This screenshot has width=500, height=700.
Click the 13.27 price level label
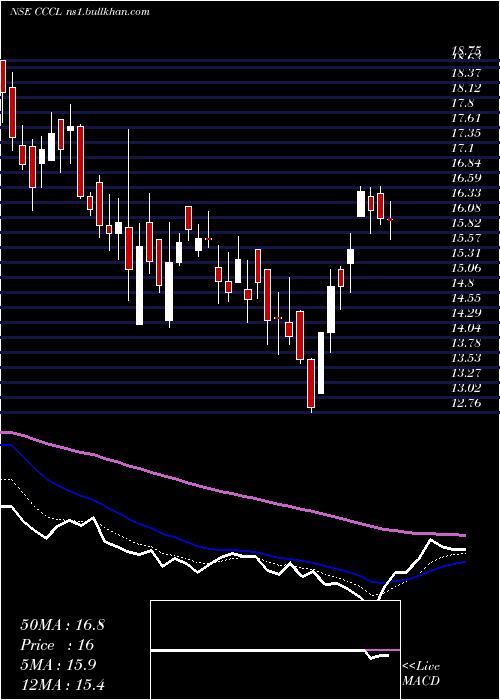click(x=467, y=373)
